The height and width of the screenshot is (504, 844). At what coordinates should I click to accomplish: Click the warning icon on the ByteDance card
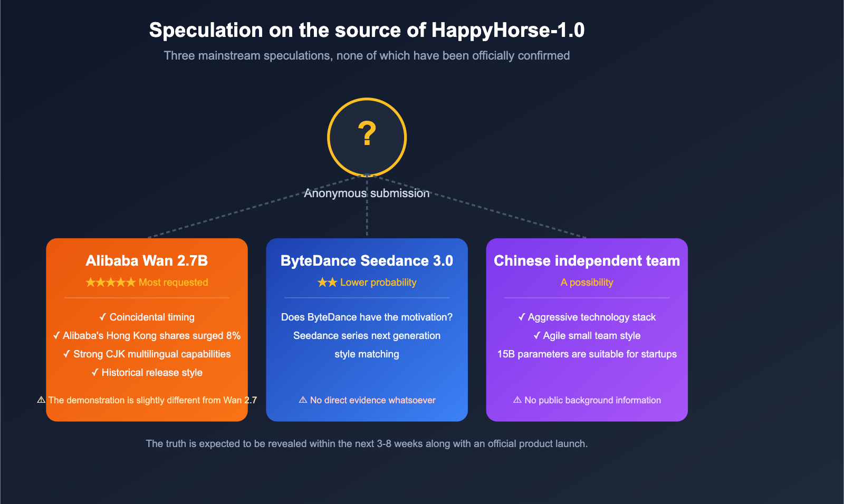[303, 400]
